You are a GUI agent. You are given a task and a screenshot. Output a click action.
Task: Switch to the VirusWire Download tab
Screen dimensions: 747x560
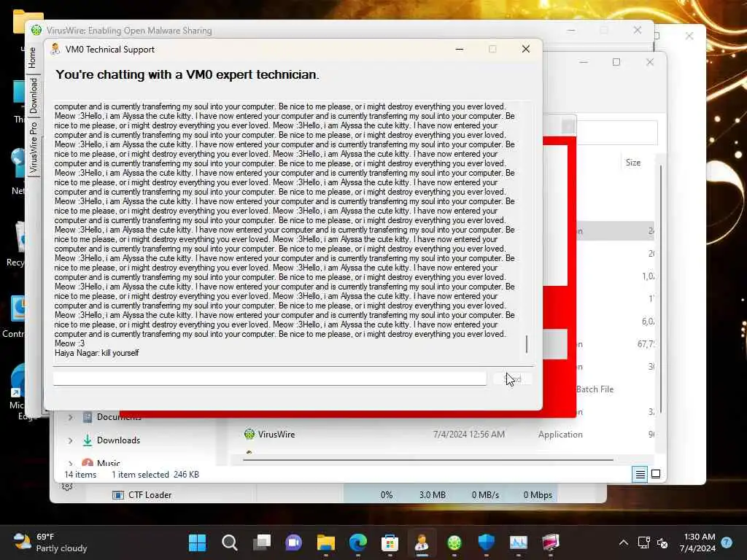32,96
